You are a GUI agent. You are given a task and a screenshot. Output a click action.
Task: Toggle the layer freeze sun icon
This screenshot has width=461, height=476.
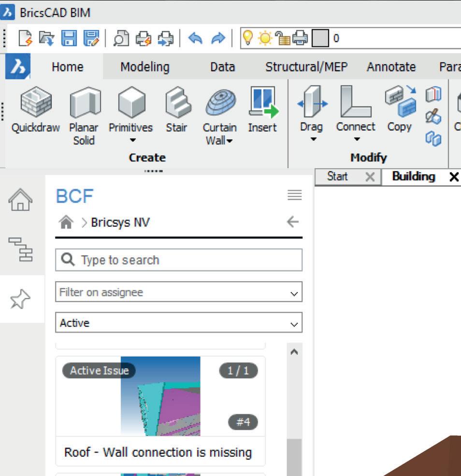[265, 38]
